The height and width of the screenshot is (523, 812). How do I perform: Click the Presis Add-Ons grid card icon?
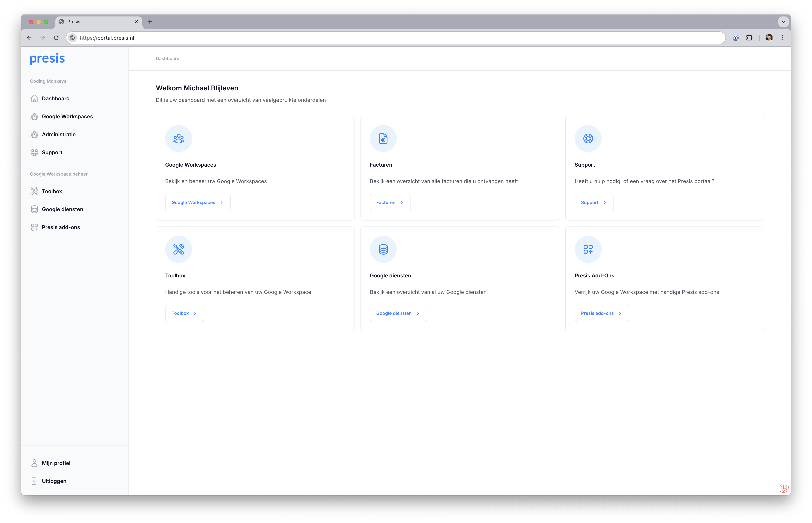(588, 249)
